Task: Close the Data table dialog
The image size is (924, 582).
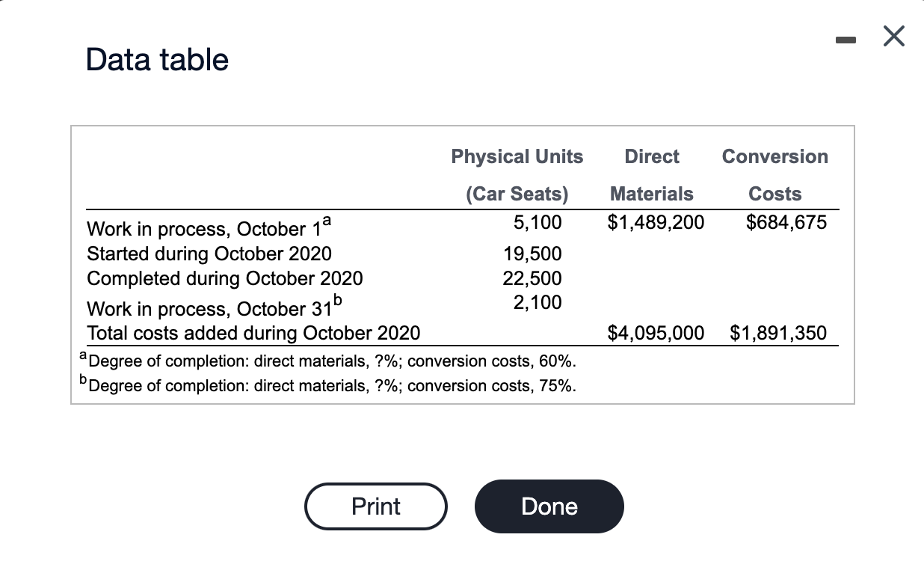Action: [x=894, y=36]
